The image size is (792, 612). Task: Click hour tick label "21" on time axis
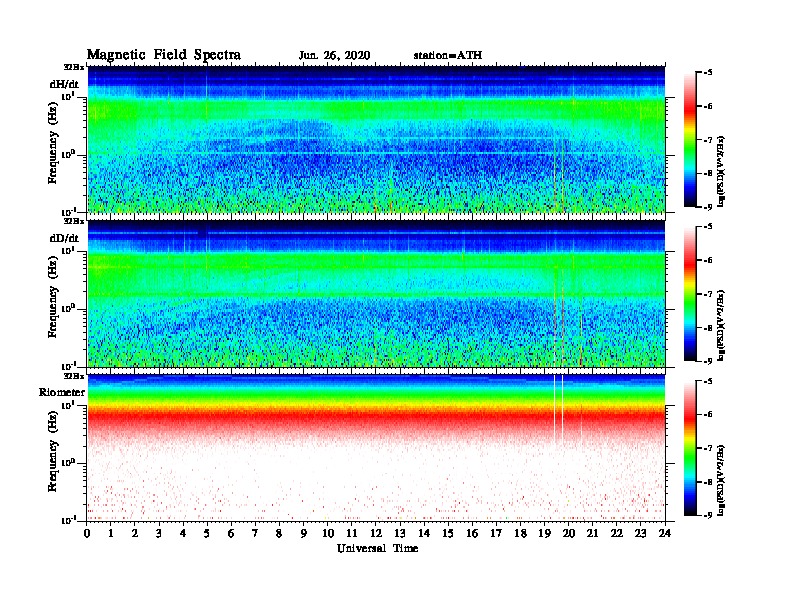[x=592, y=534]
